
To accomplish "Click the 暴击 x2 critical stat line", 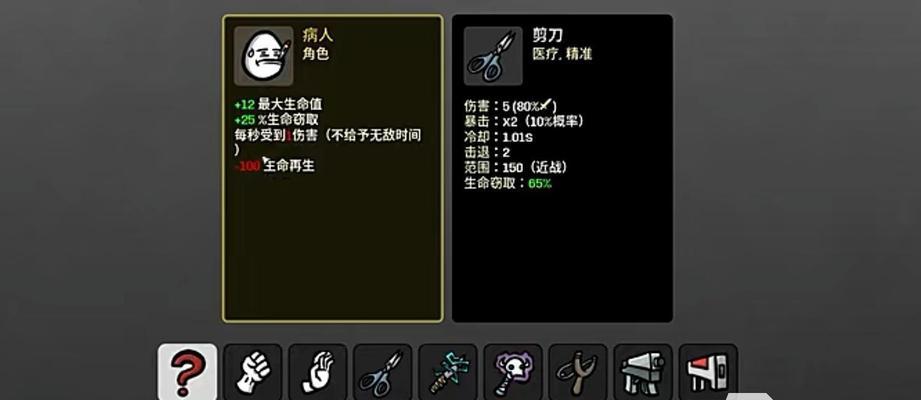I will (523, 122).
